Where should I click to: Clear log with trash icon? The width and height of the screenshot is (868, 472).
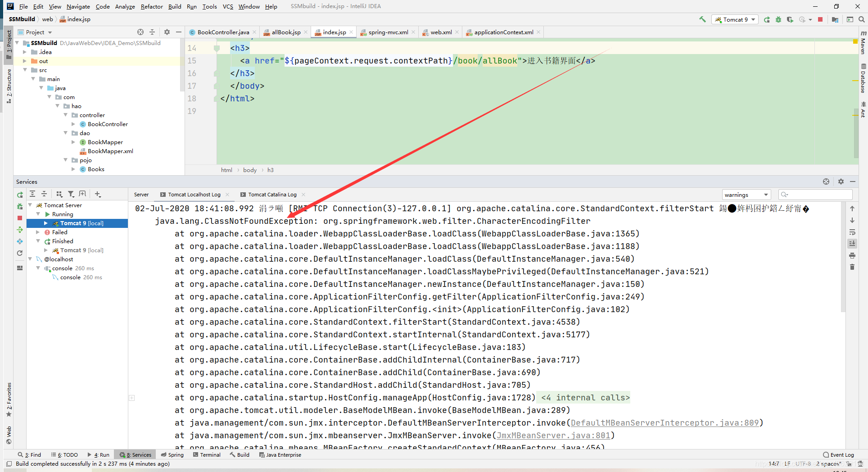[852, 267]
